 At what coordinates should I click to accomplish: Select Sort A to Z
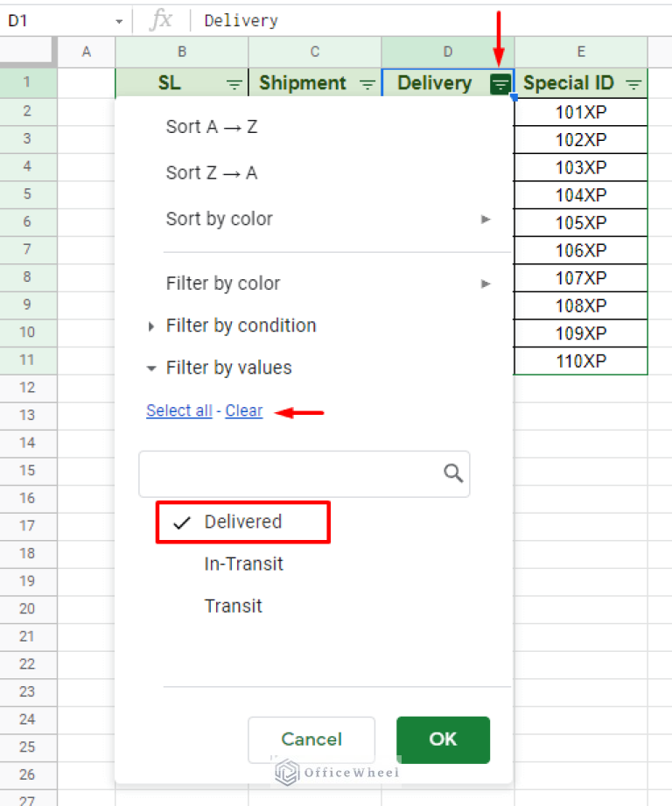point(211,126)
